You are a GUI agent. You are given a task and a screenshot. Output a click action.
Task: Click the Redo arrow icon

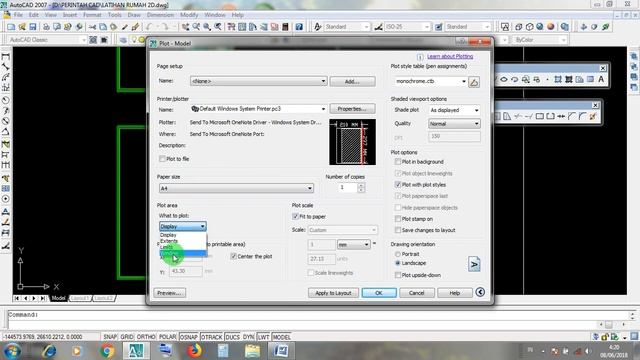pos(164,27)
